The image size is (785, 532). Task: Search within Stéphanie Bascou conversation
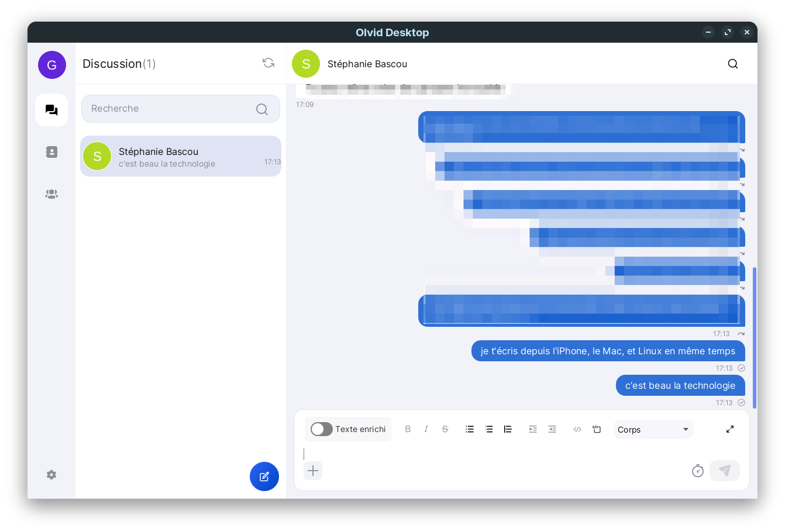(732, 64)
